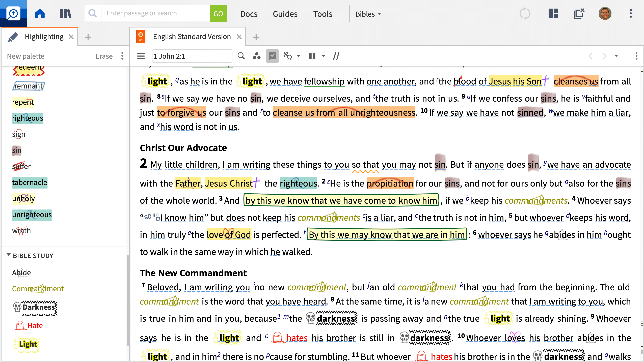Image resolution: width=644 pixels, height=362 pixels.
Task: Click the link set icon
Action: (287, 56)
